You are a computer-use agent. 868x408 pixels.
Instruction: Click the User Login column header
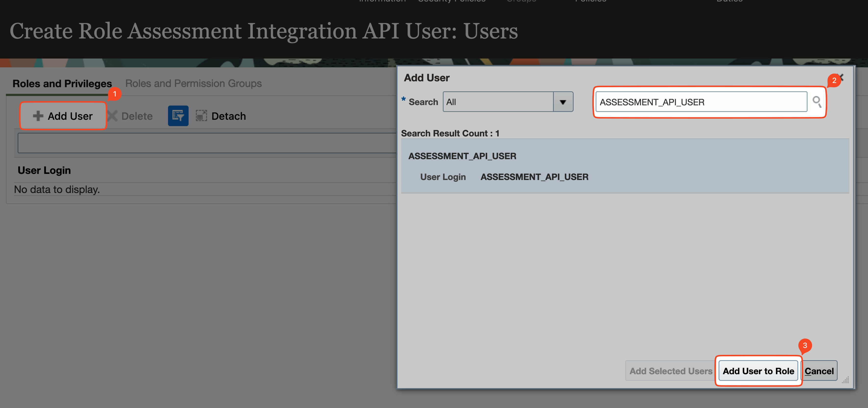(x=44, y=170)
